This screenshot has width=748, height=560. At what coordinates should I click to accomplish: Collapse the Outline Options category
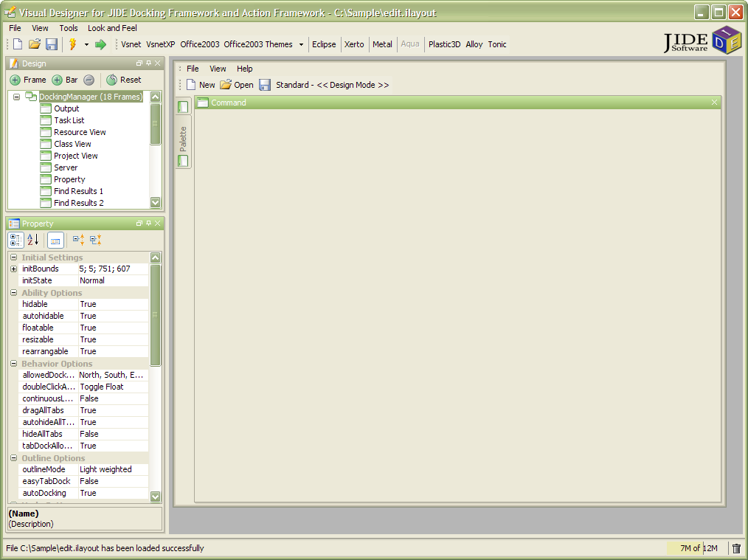point(14,458)
